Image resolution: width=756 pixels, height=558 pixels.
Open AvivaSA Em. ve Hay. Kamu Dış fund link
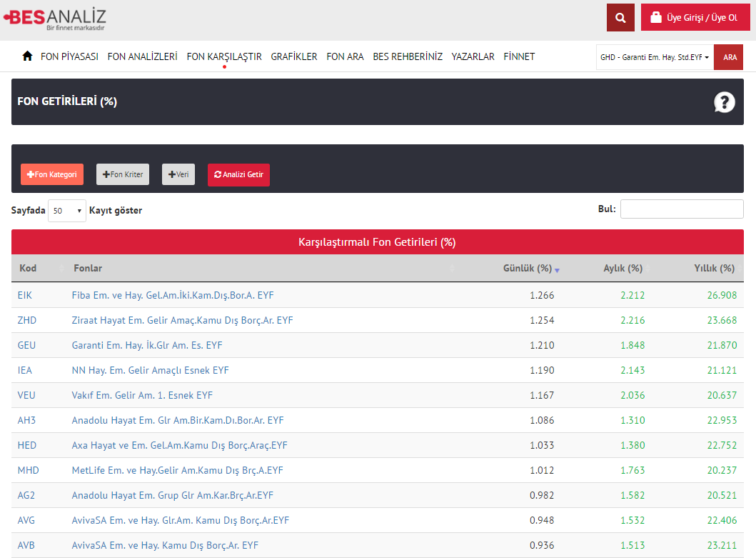[165, 545]
